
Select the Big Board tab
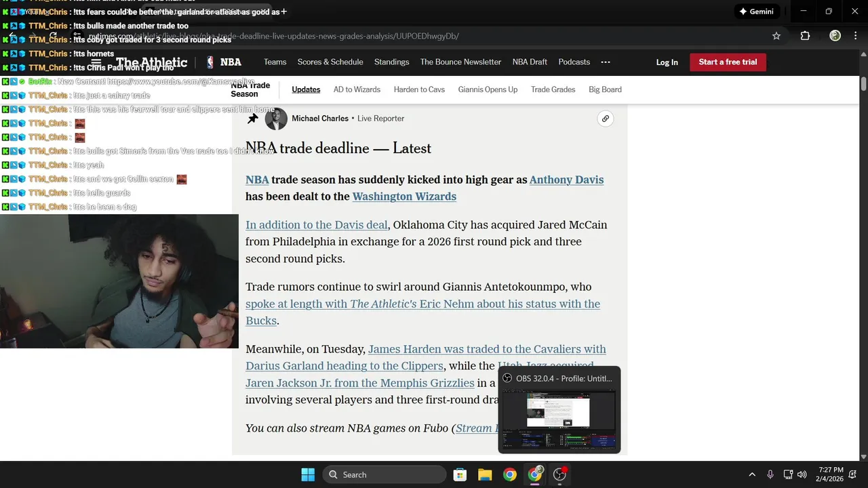pos(605,89)
